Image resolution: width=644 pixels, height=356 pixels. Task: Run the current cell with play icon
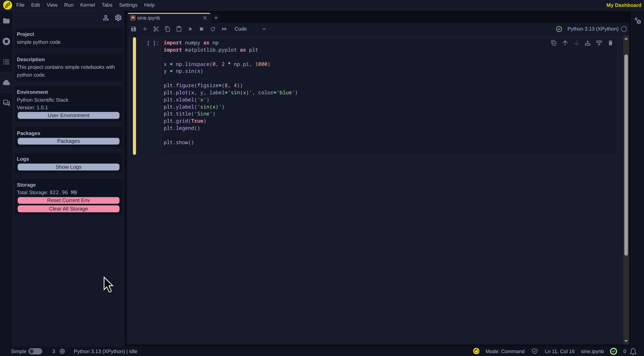[191, 29]
